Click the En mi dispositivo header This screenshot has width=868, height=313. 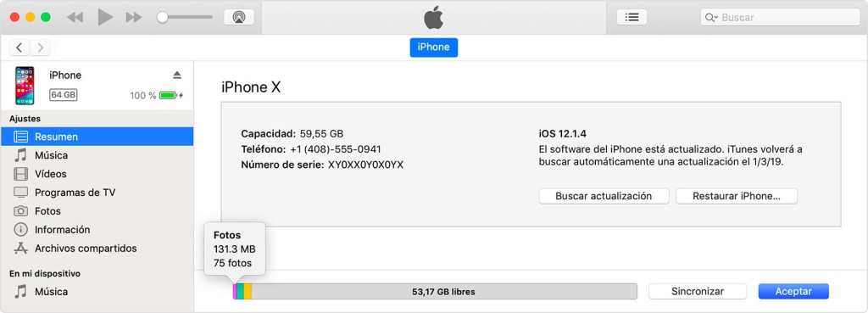pos(45,273)
